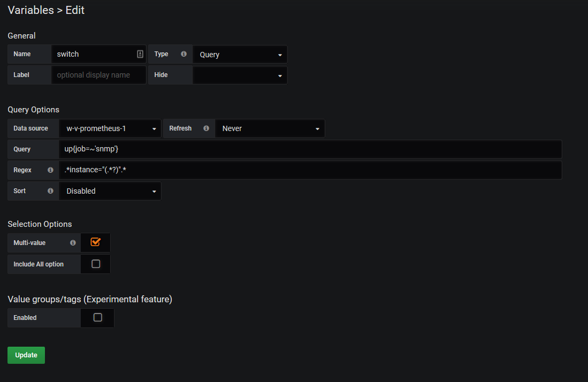Click the Enabled label

(25, 317)
